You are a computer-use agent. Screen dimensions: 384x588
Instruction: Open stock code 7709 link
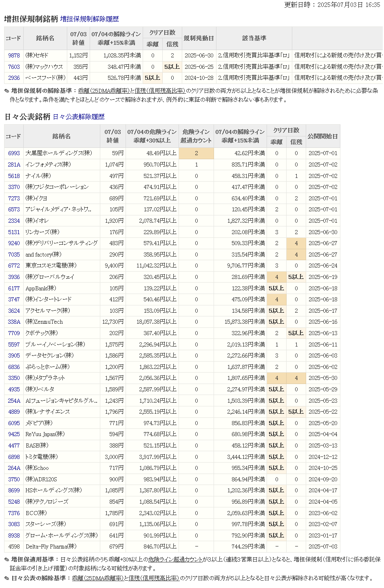14,333
